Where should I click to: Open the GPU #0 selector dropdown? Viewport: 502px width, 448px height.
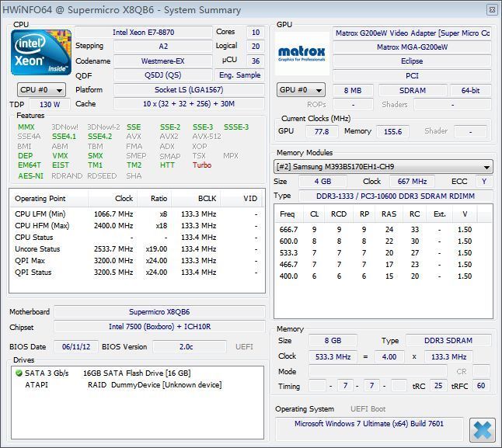[301, 90]
